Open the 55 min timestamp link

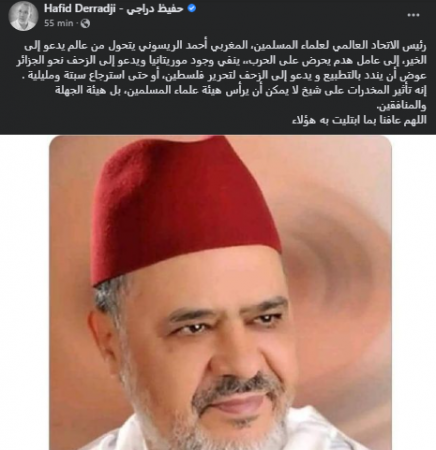[x=58, y=23]
